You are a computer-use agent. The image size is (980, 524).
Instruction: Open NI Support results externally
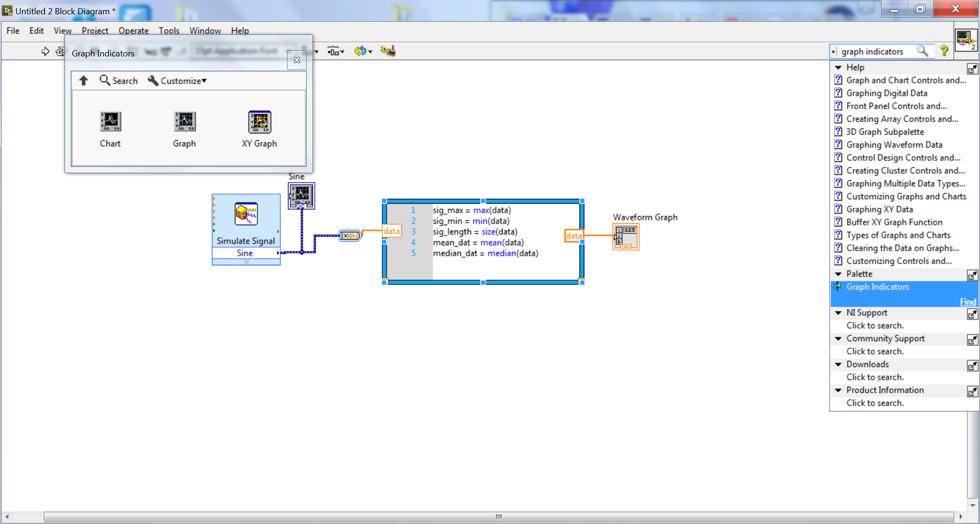(x=972, y=314)
